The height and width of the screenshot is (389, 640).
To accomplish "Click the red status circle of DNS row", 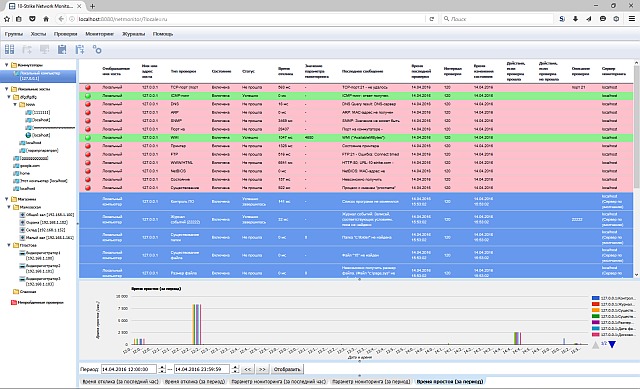I will click(x=87, y=104).
